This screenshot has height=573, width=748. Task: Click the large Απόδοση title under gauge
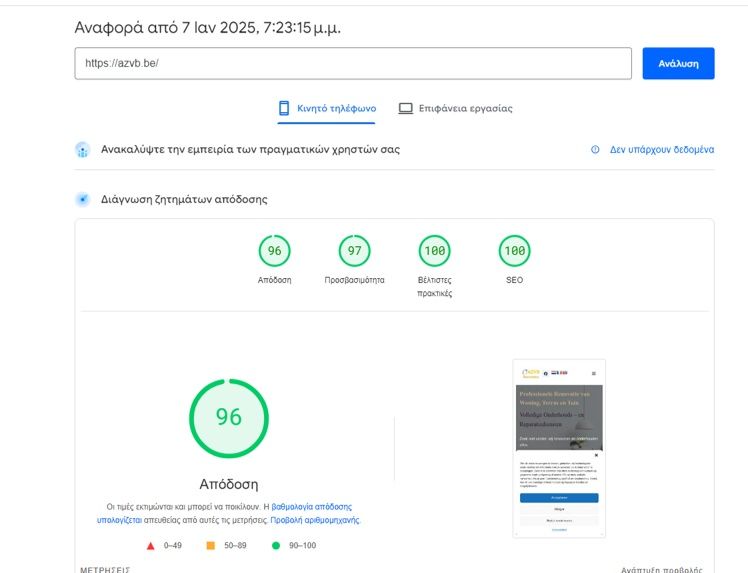(229, 484)
